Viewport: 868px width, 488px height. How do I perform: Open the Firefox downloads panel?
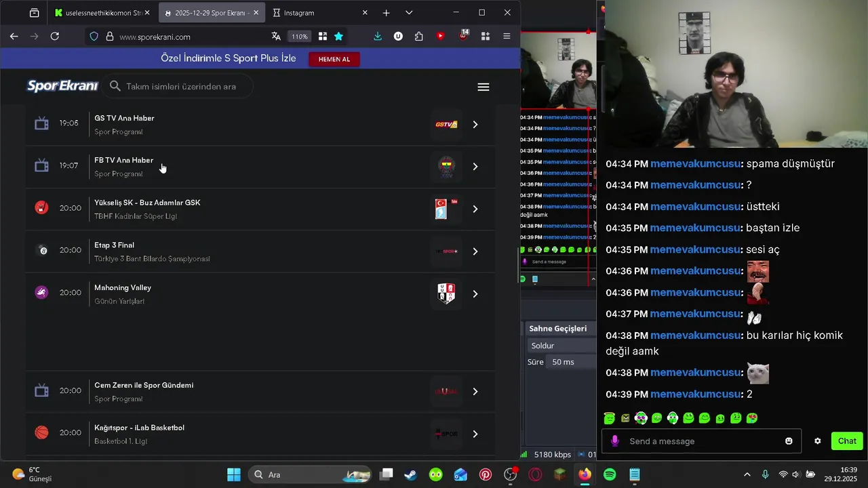(x=378, y=37)
